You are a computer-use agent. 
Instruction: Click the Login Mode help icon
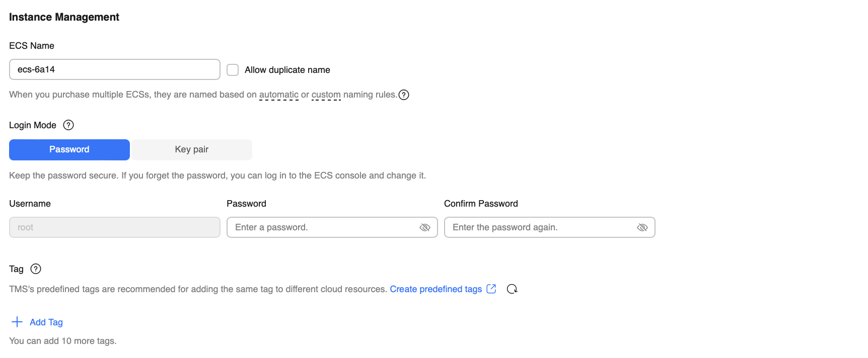click(x=68, y=125)
